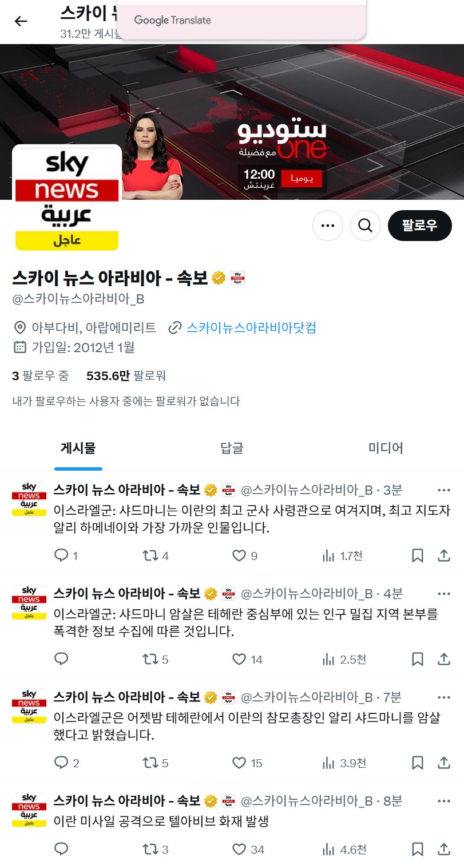Click the 팔로우 follow button

420,226
